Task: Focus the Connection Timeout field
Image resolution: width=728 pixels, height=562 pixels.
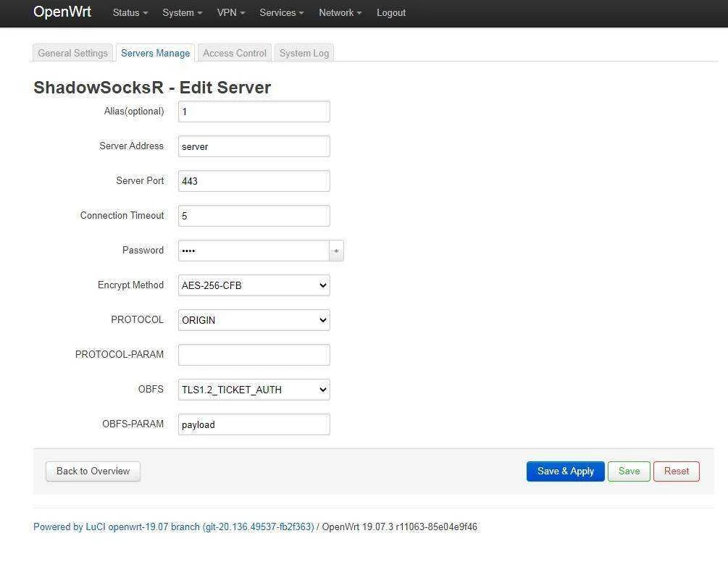Action: pos(254,216)
